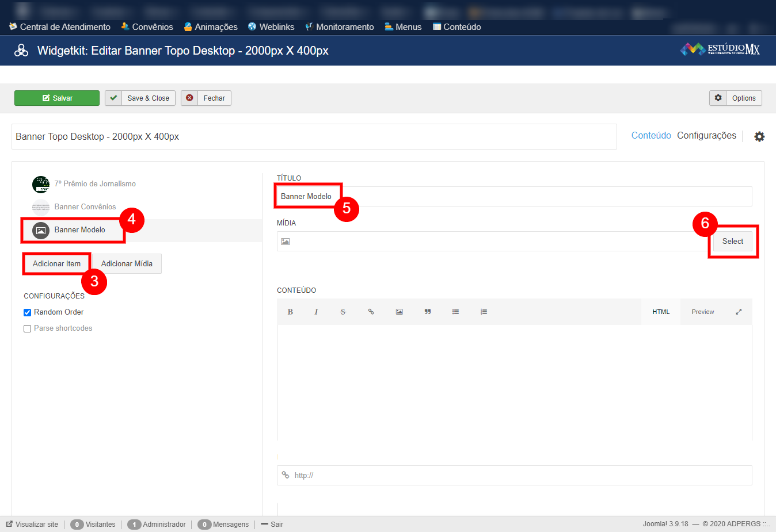
Task: Add a blockquote with the quote icon
Action: pos(428,312)
